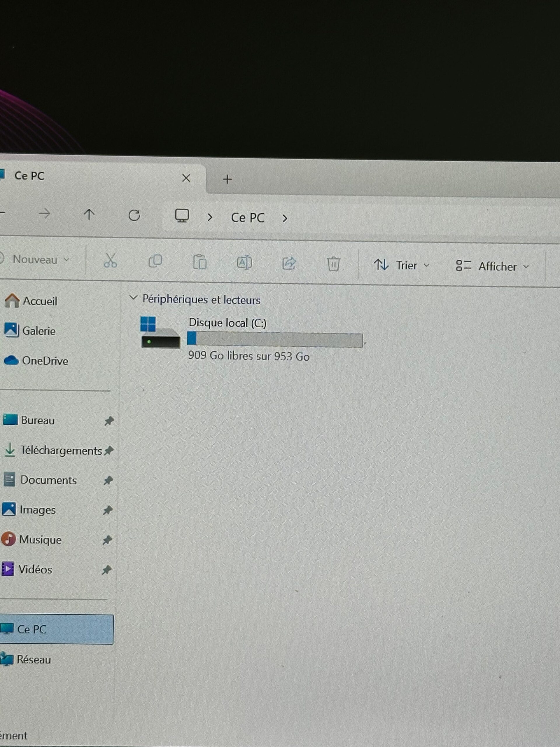Open a new tab with plus button
The width and height of the screenshot is (560, 747).
228,179
